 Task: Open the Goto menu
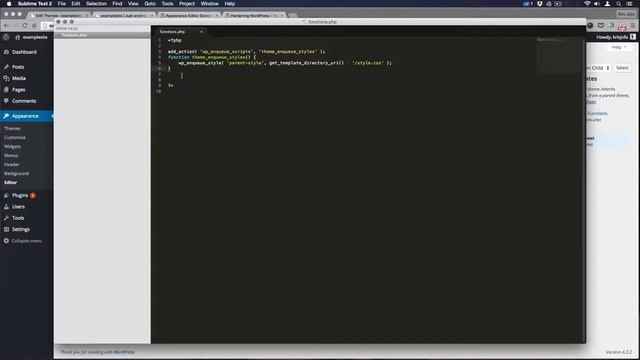(150, 4)
